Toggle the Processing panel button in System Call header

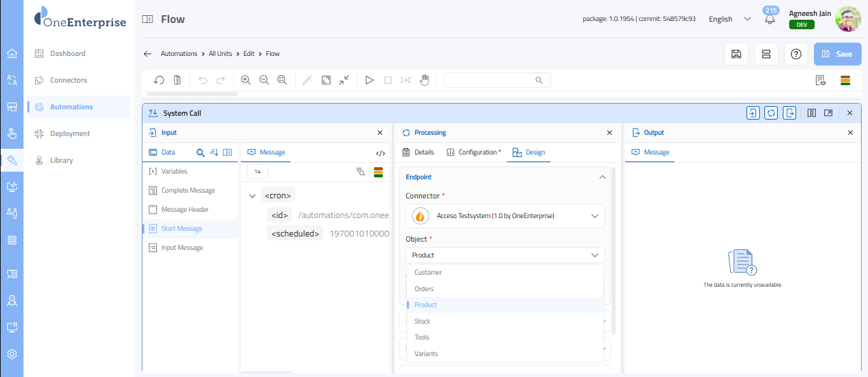[x=771, y=113]
